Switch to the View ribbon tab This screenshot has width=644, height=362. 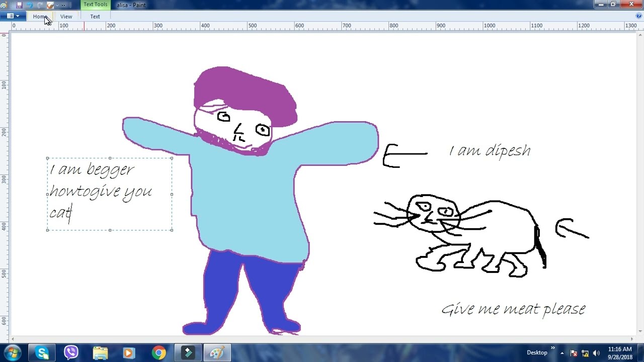pos(66,17)
